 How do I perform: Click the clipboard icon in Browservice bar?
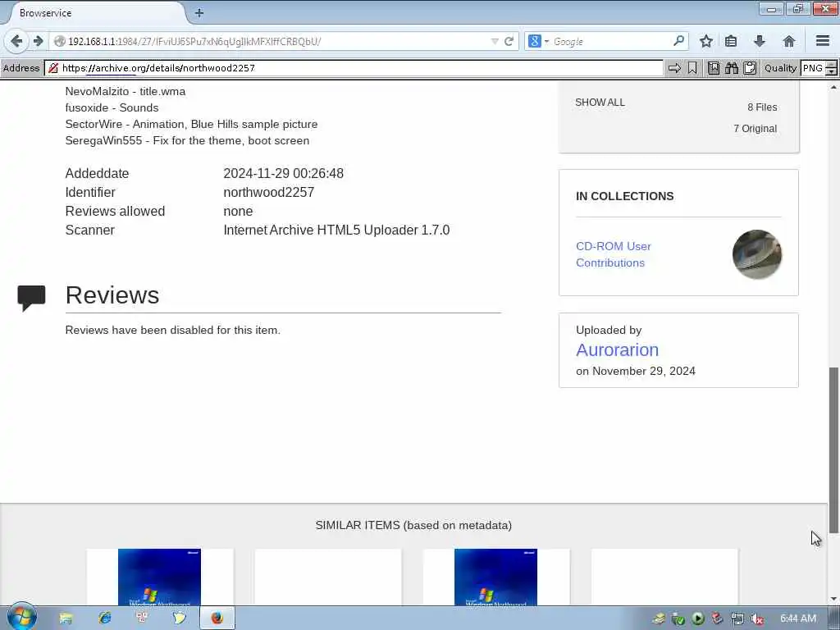pos(750,68)
